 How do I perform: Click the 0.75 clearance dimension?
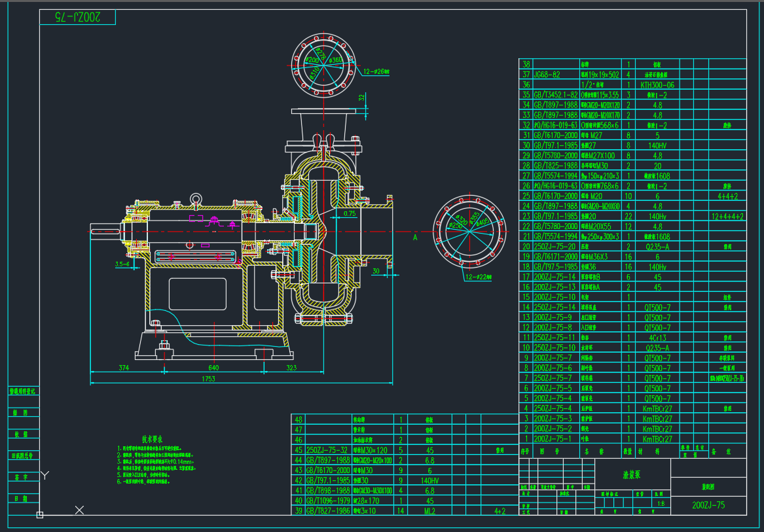[x=350, y=214]
